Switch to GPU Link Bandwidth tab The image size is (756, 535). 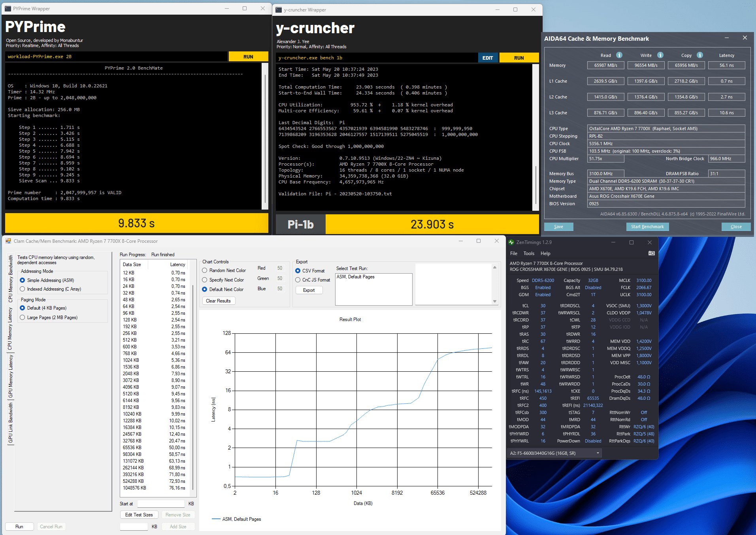tap(11, 423)
